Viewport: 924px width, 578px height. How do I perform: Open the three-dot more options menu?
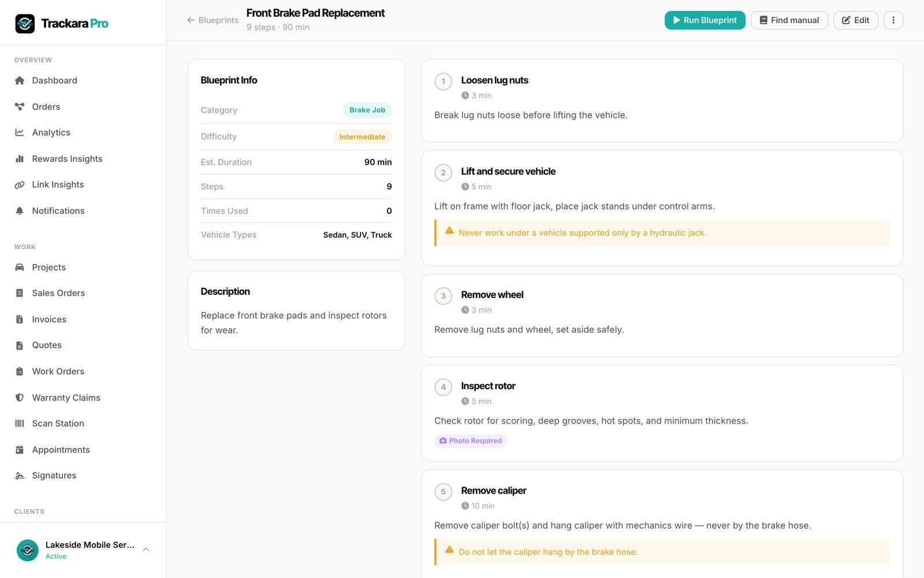tap(893, 20)
